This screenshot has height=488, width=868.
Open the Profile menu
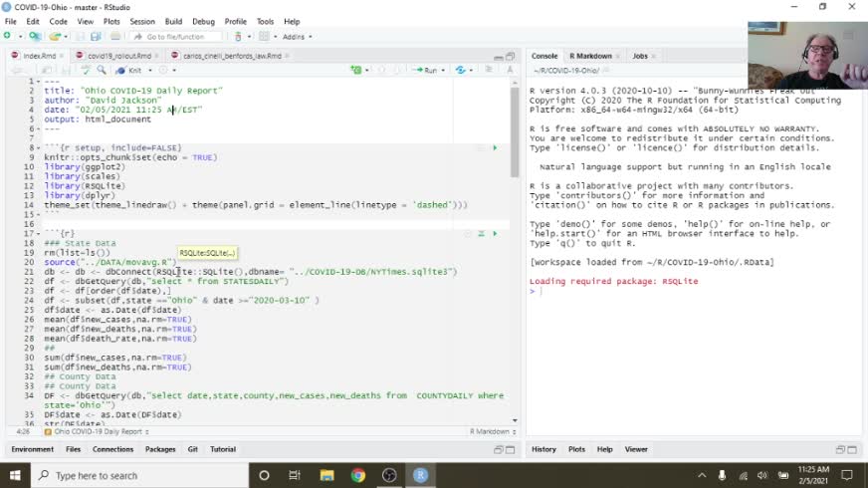[x=235, y=22]
